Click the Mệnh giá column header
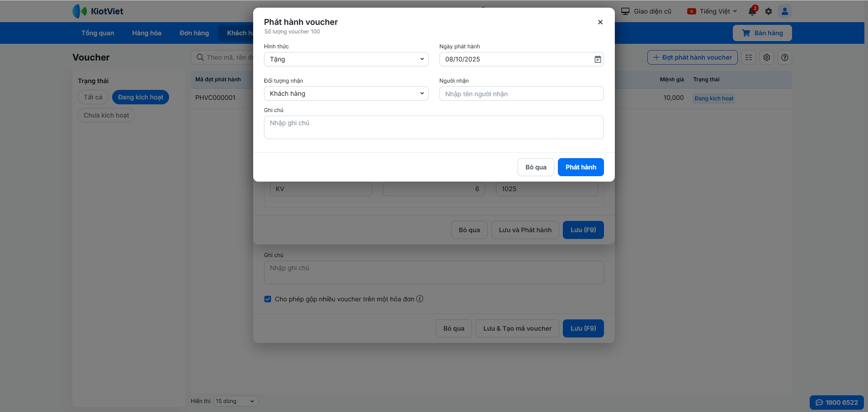The width and height of the screenshot is (868, 412). pyautogui.click(x=671, y=80)
